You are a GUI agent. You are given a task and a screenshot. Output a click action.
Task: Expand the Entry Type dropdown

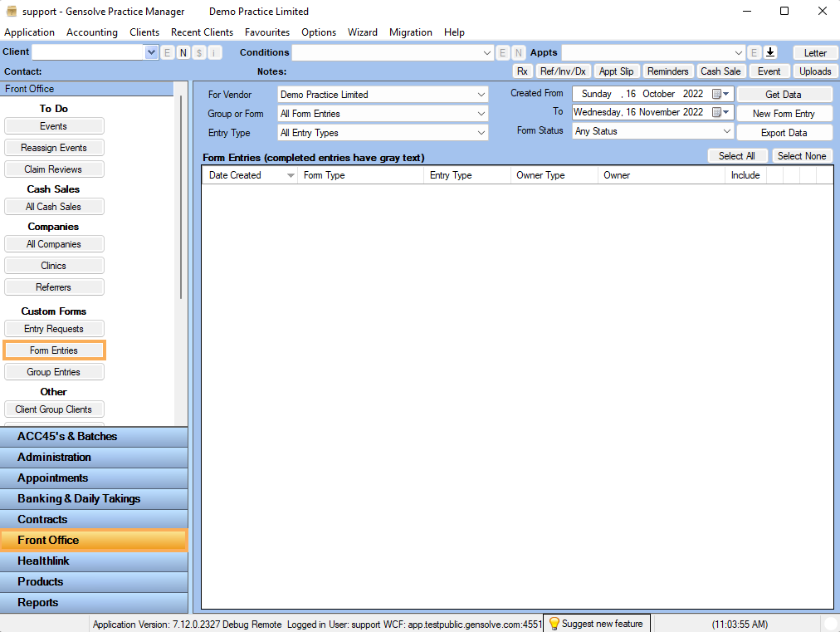tap(481, 133)
